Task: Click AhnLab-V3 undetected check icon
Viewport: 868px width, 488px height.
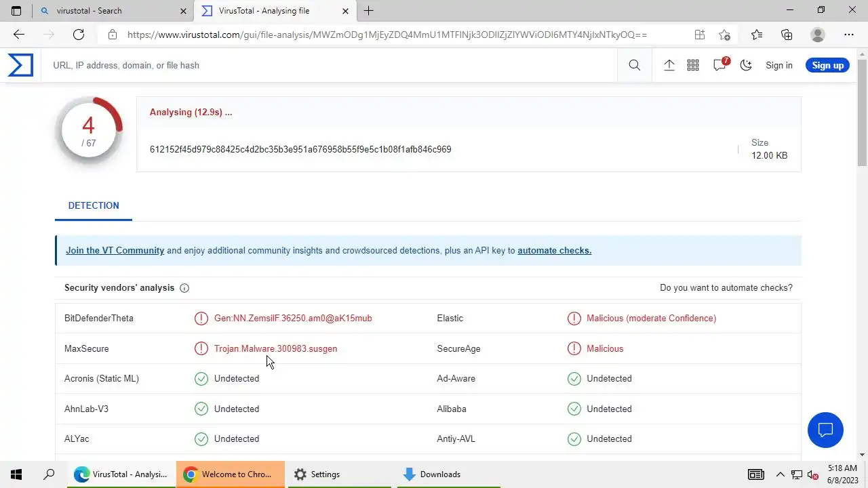Action: [x=201, y=409]
